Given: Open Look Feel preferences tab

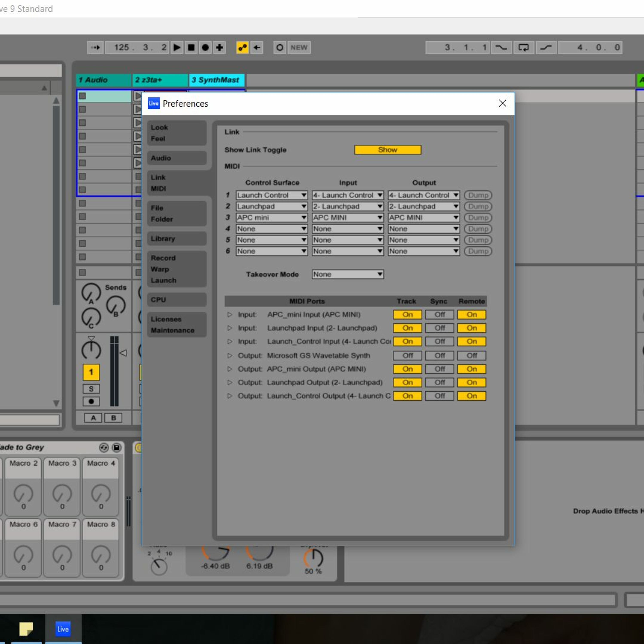Looking at the screenshot, I should (x=177, y=133).
